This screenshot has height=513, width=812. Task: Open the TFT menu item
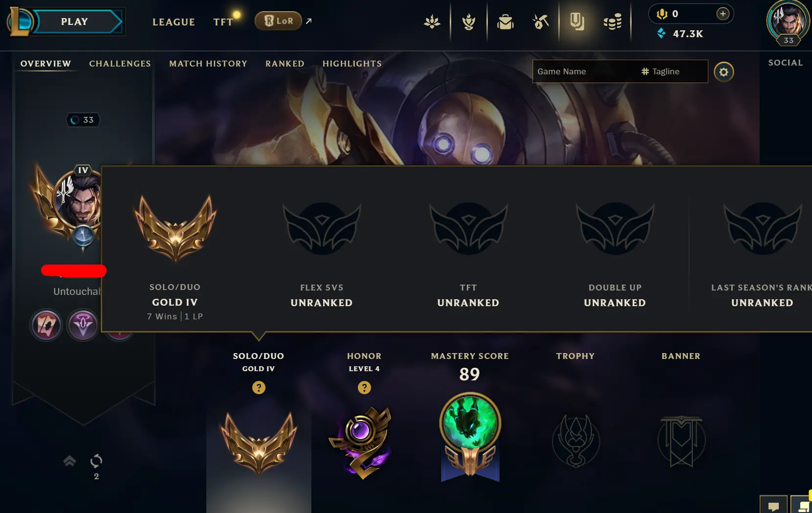[223, 22]
